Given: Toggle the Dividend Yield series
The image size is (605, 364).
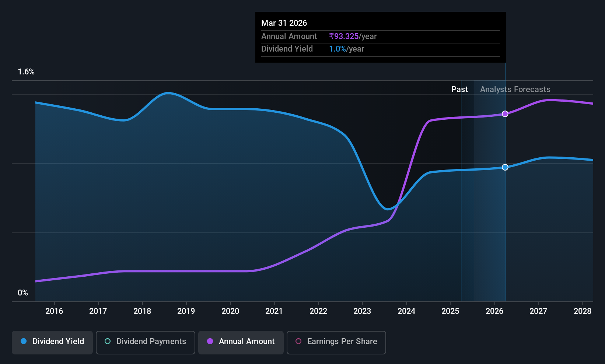Looking at the screenshot, I should pyautogui.click(x=52, y=342).
